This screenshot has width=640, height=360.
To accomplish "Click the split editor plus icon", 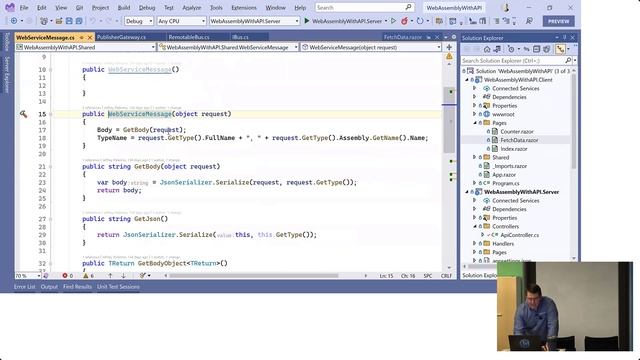I will pyautogui.click(x=449, y=47).
